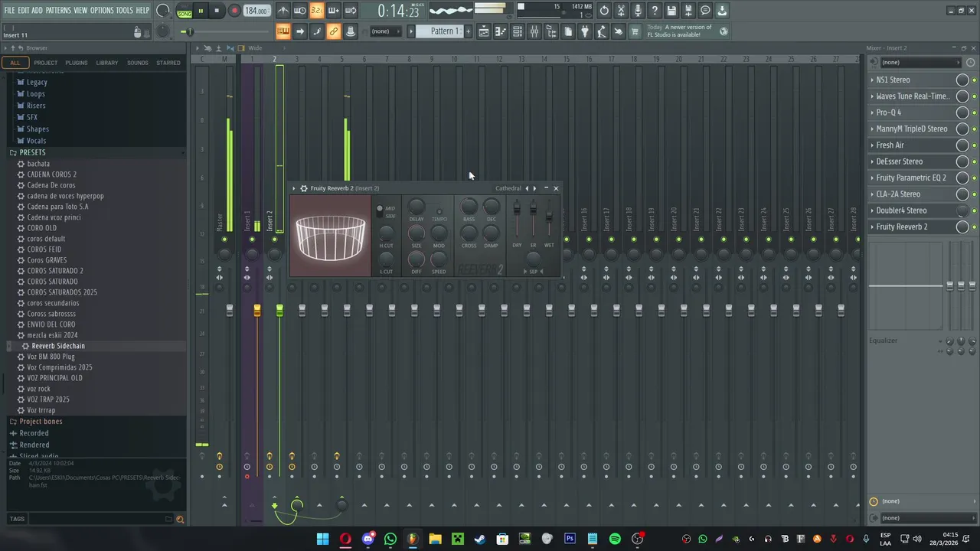Open the Channel rack view icon
The image size is (980, 551).
[x=518, y=31]
